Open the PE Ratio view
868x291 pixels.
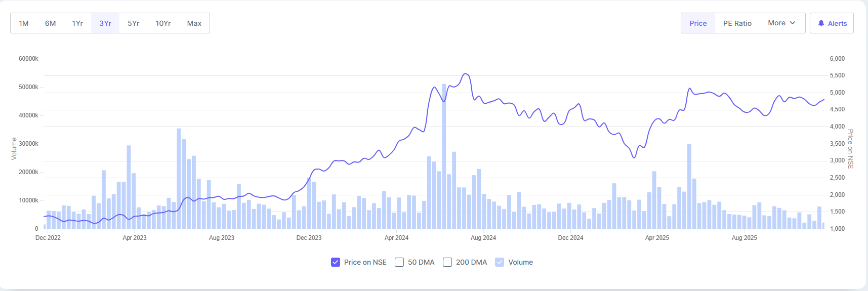pyautogui.click(x=737, y=23)
